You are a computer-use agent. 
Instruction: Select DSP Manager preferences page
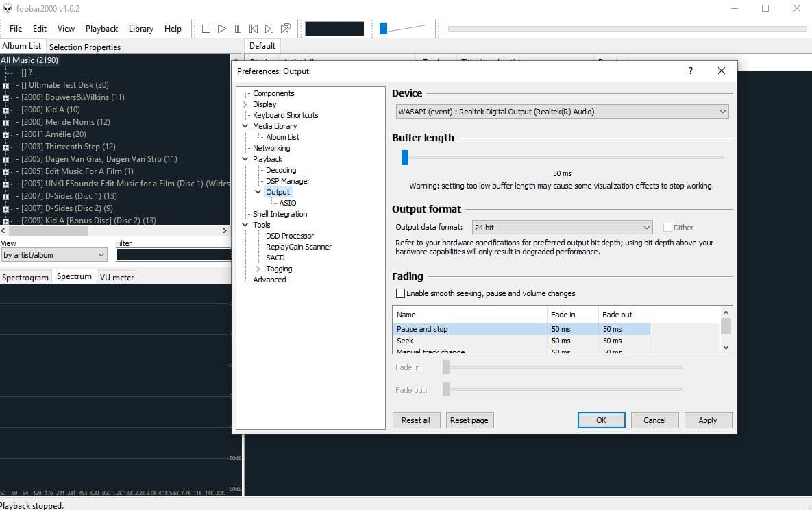[287, 181]
